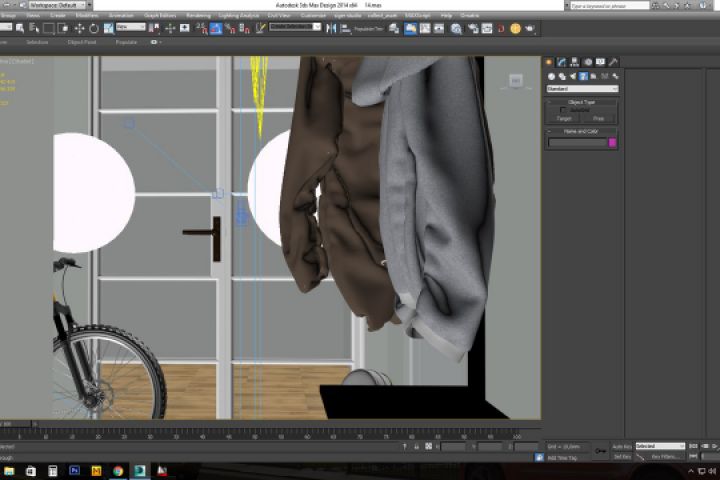720x480 pixels.
Task: Click the Free camera button
Action: pyautogui.click(x=599, y=118)
